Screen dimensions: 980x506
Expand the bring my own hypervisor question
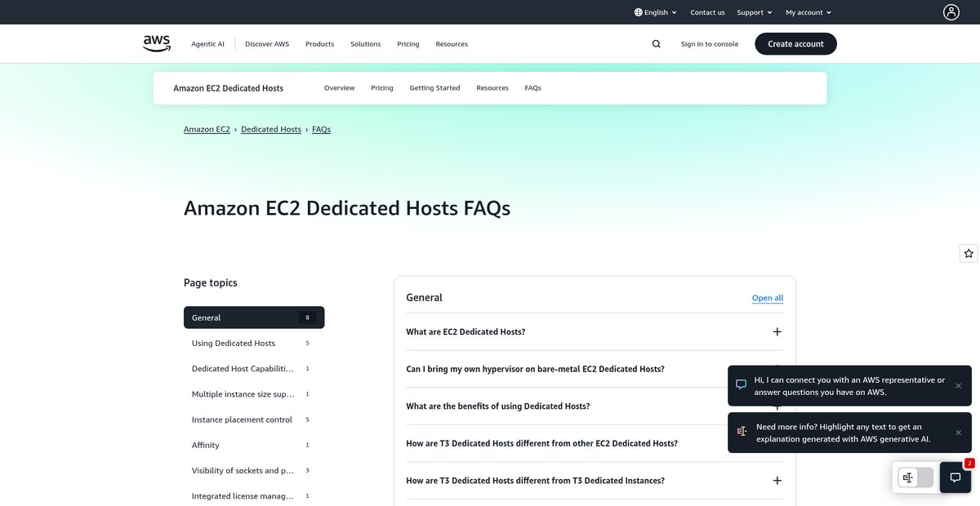coord(595,369)
